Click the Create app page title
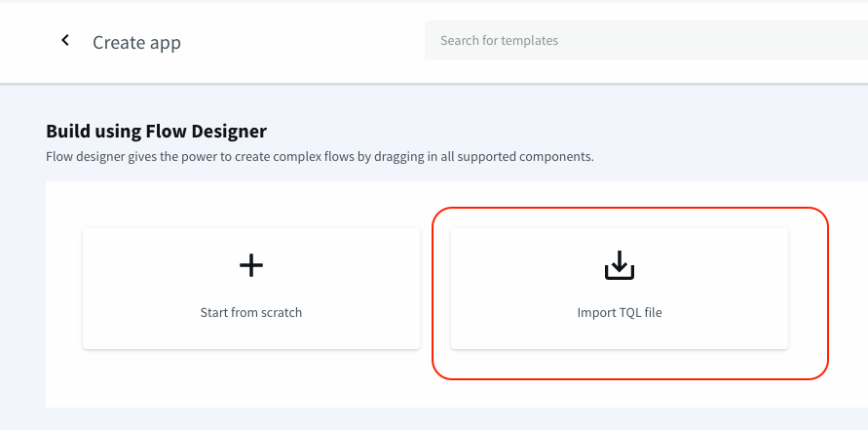The image size is (868, 430). [x=136, y=43]
